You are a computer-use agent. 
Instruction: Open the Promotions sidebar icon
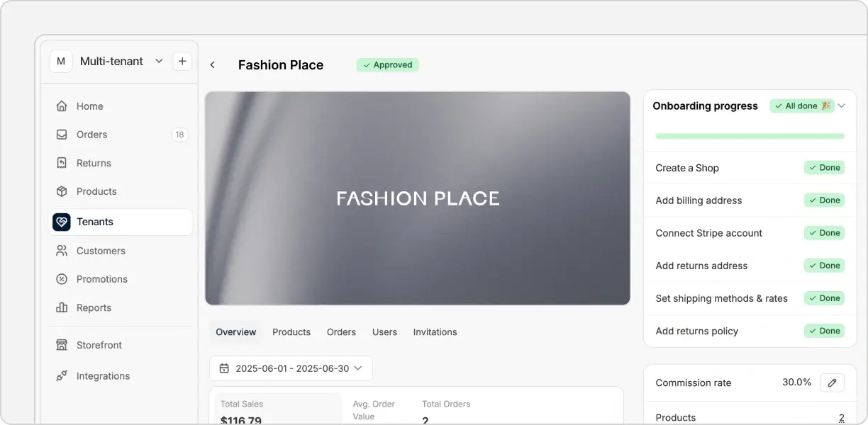[x=63, y=278]
